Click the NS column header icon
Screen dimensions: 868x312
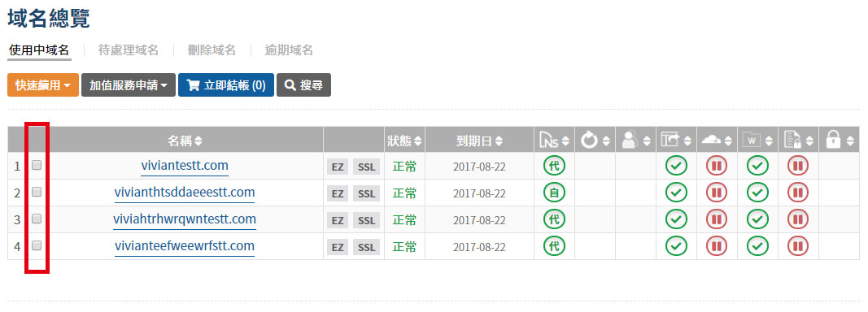click(x=549, y=141)
